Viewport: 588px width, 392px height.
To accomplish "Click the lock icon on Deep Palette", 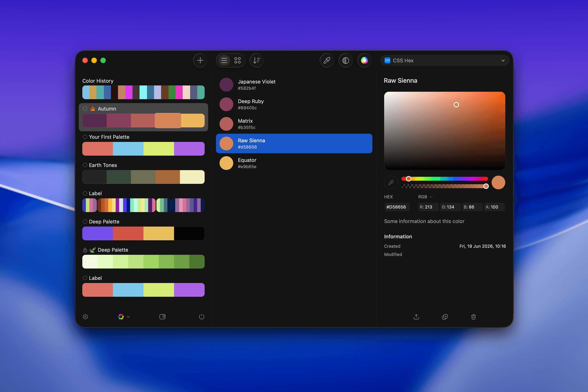I will coord(85,250).
